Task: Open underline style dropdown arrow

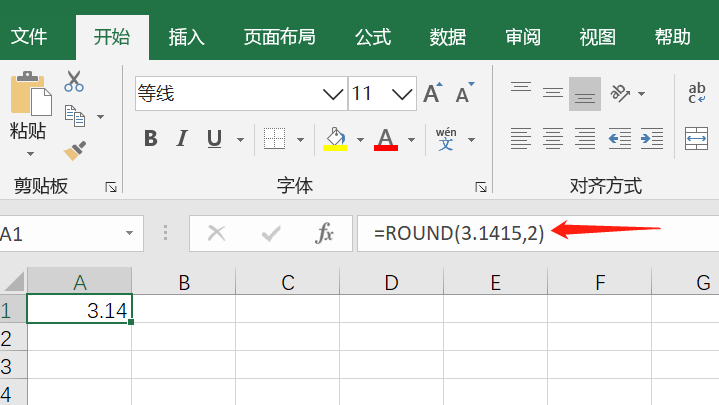Action: [240, 139]
